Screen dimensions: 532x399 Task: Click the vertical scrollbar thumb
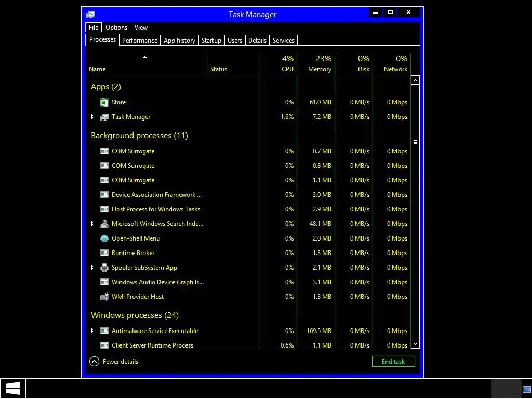point(415,142)
